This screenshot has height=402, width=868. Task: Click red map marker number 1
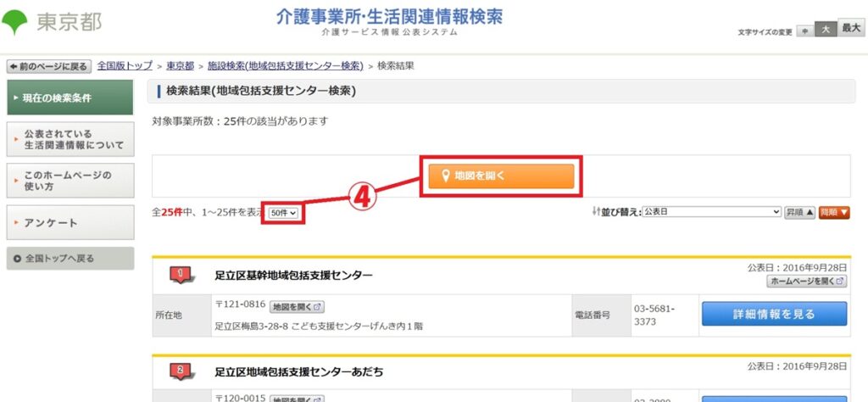coord(183,274)
